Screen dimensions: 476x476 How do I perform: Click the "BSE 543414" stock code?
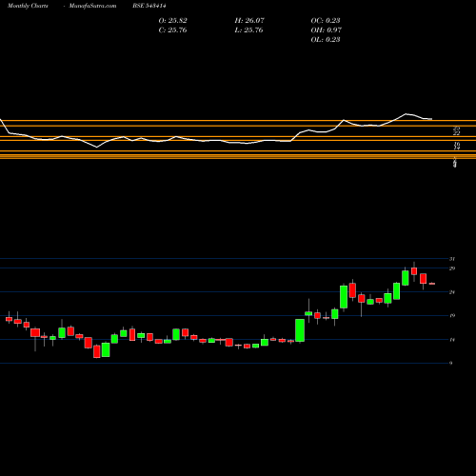(149, 6)
